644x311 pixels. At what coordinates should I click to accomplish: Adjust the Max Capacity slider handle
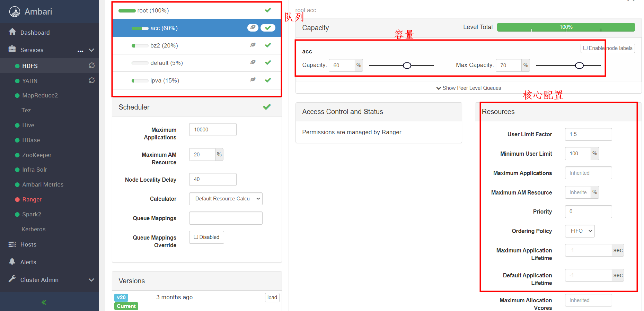pyautogui.click(x=579, y=66)
